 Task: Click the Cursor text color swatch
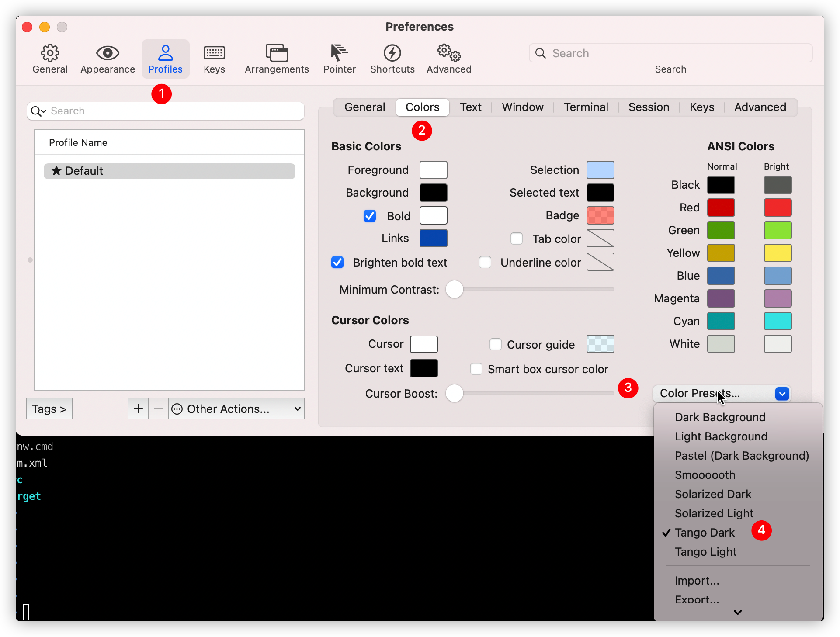pyautogui.click(x=423, y=368)
